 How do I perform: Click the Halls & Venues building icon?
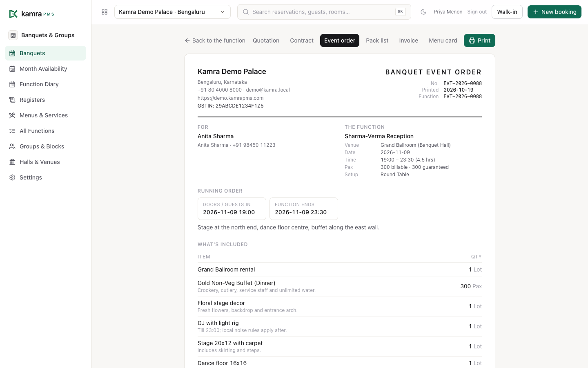coord(12,162)
